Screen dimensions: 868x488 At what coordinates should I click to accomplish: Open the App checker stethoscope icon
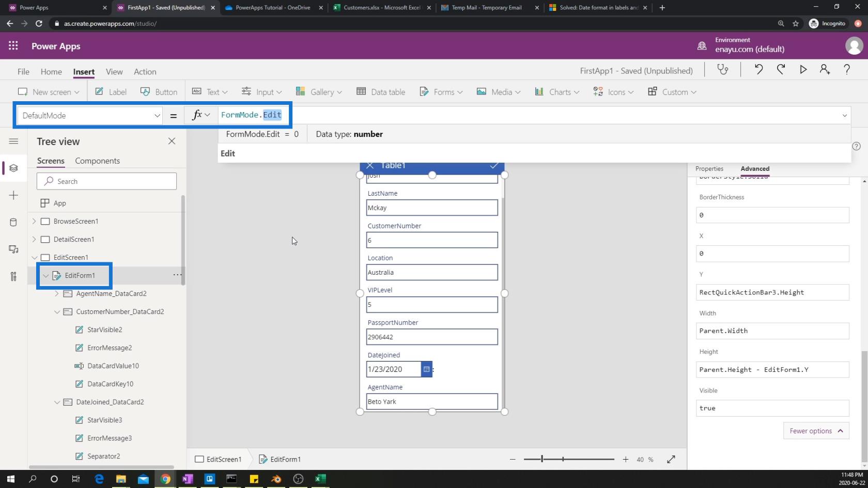(x=722, y=70)
